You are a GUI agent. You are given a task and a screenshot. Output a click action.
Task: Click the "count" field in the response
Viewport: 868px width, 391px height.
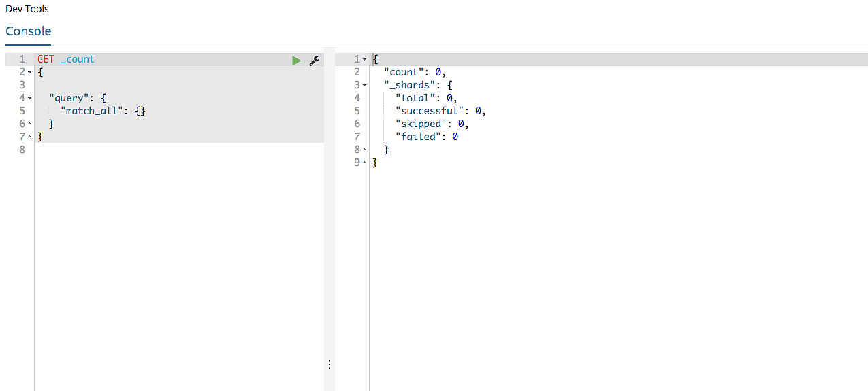404,72
